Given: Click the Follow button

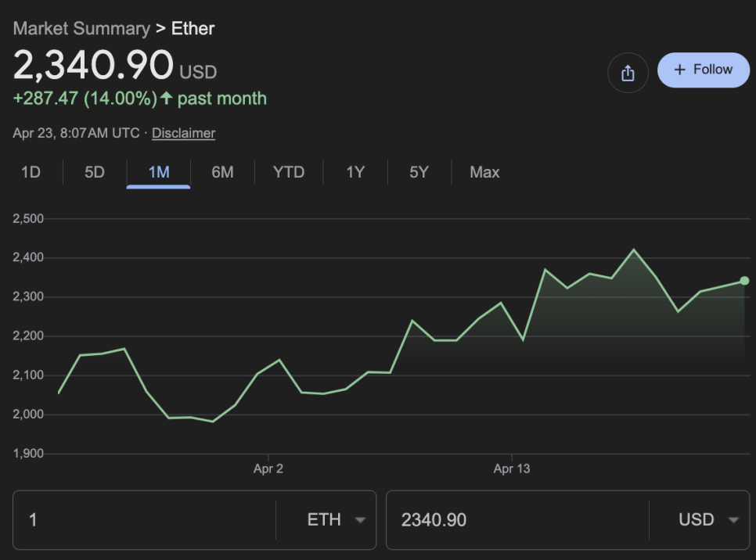Looking at the screenshot, I should tap(703, 70).
